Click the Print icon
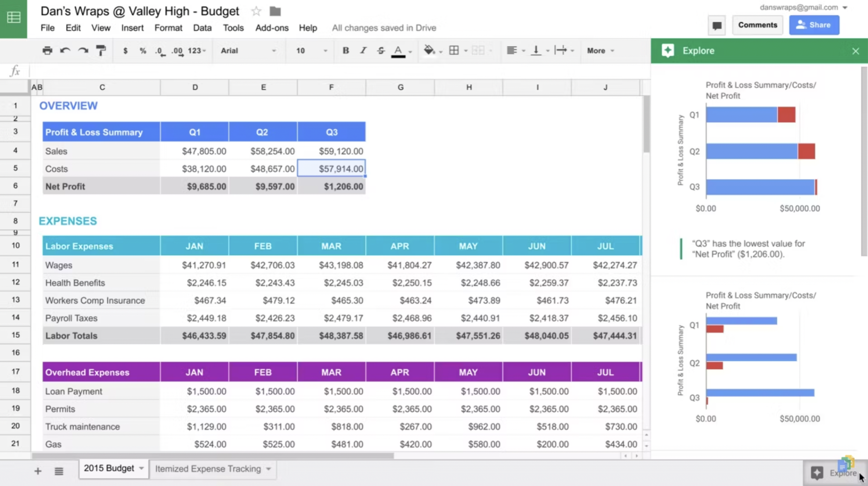The image size is (868, 486). point(47,50)
